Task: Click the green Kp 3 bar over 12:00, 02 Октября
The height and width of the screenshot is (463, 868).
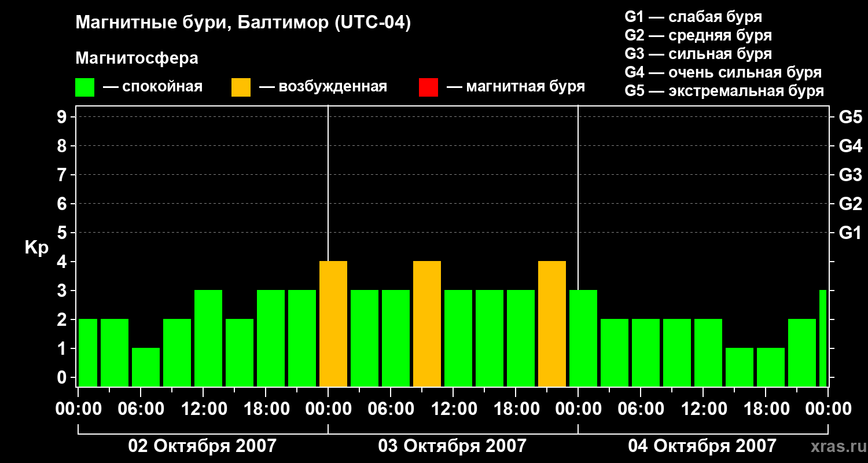Action: (208, 338)
